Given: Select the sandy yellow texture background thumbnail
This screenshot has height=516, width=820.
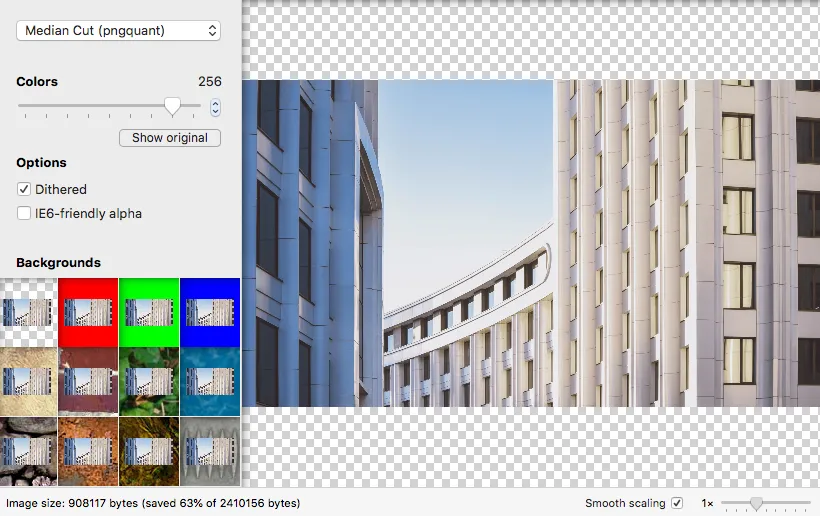Looking at the screenshot, I should [28, 382].
